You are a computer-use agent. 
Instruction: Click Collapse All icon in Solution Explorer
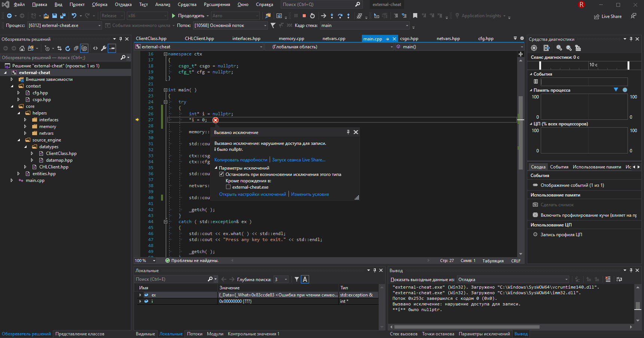tap(76, 48)
